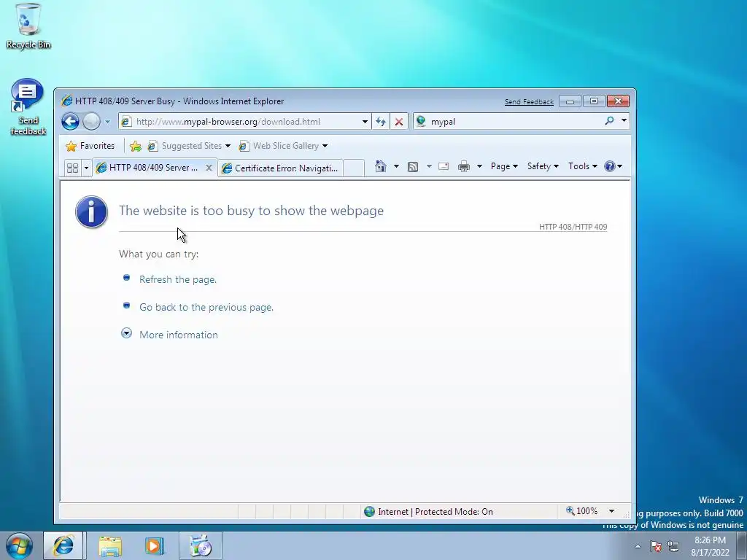This screenshot has height=560, width=747.
Task: Open the Safety menu
Action: pos(543,166)
